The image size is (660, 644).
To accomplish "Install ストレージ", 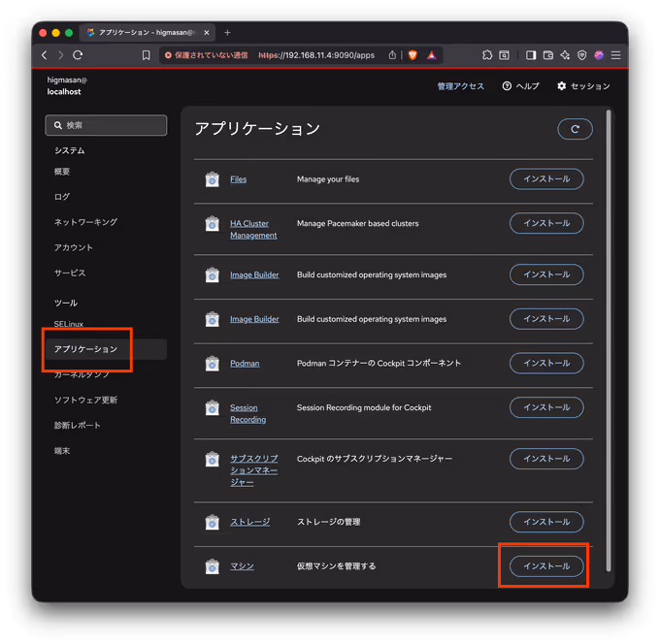I will 546,522.
